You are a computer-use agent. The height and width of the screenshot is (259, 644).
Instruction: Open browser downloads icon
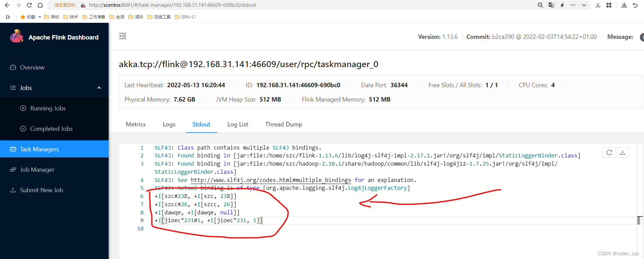tap(624, 5)
